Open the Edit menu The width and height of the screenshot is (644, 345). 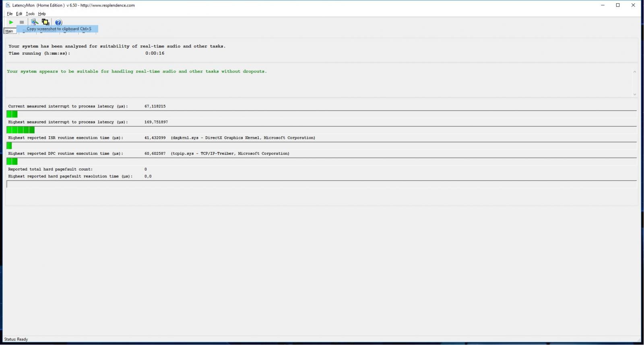pos(19,14)
